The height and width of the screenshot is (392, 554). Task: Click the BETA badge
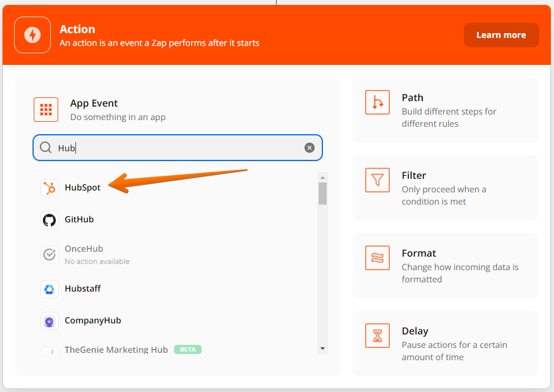pos(188,349)
